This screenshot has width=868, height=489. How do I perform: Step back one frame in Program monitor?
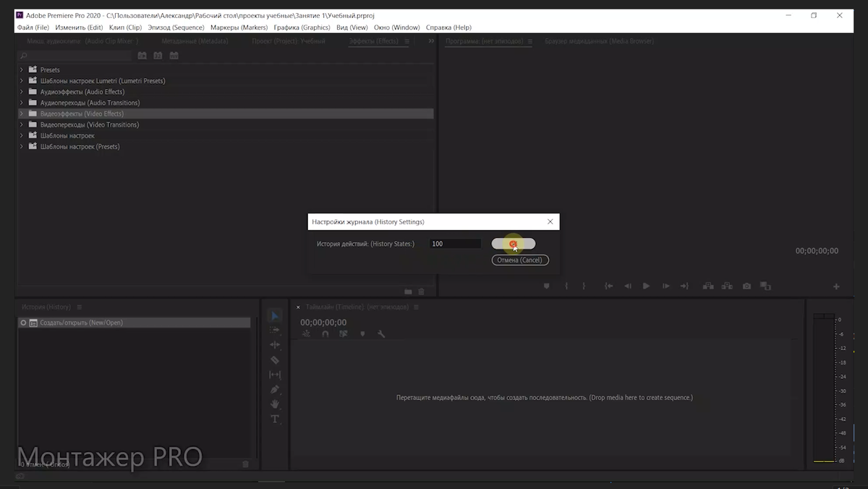pos(628,286)
